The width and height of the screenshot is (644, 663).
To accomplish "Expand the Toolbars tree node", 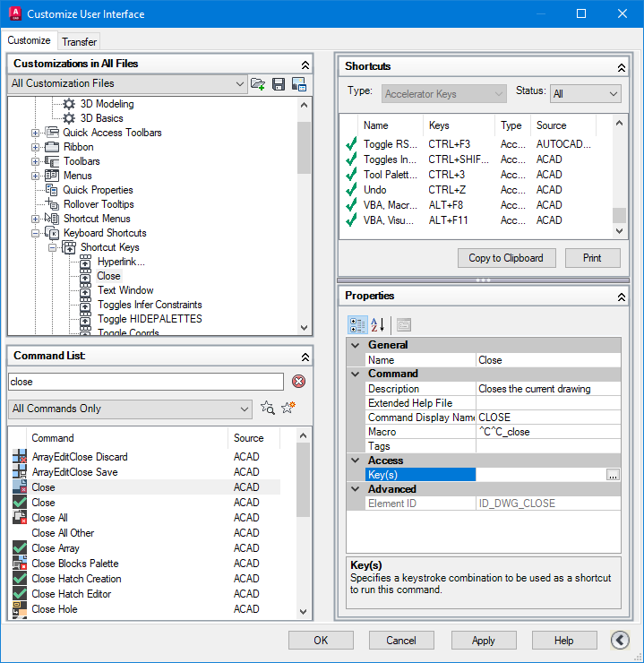I will point(36,161).
